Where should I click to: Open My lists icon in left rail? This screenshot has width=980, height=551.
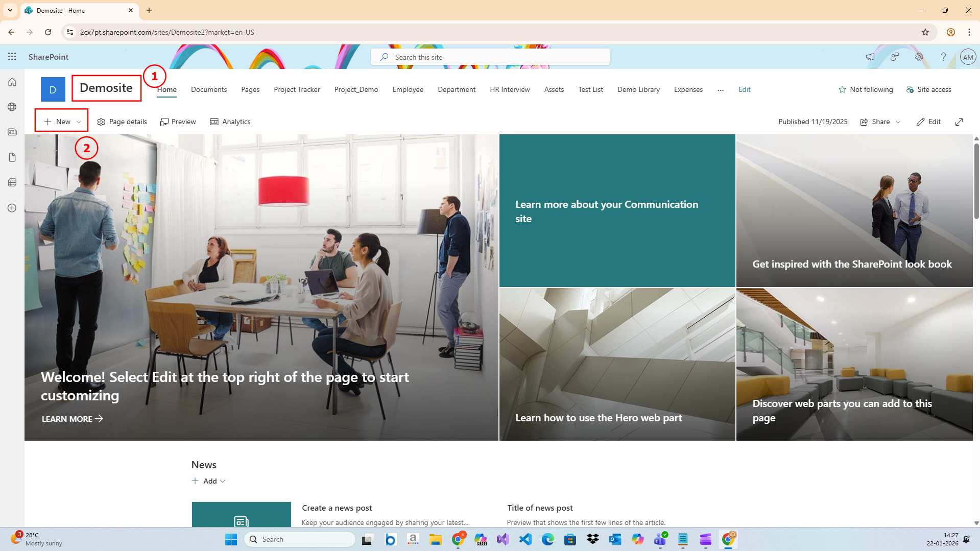coord(12,182)
